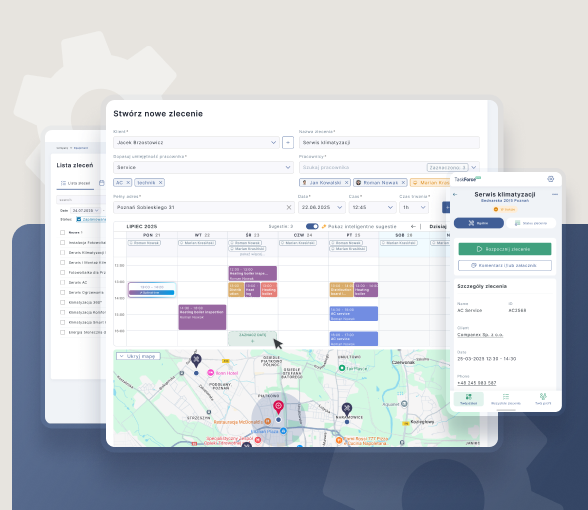This screenshot has width=588, height=510.
Task: Click the Marian Krasiński chip under Tuesday 22
Action: click(x=197, y=243)
